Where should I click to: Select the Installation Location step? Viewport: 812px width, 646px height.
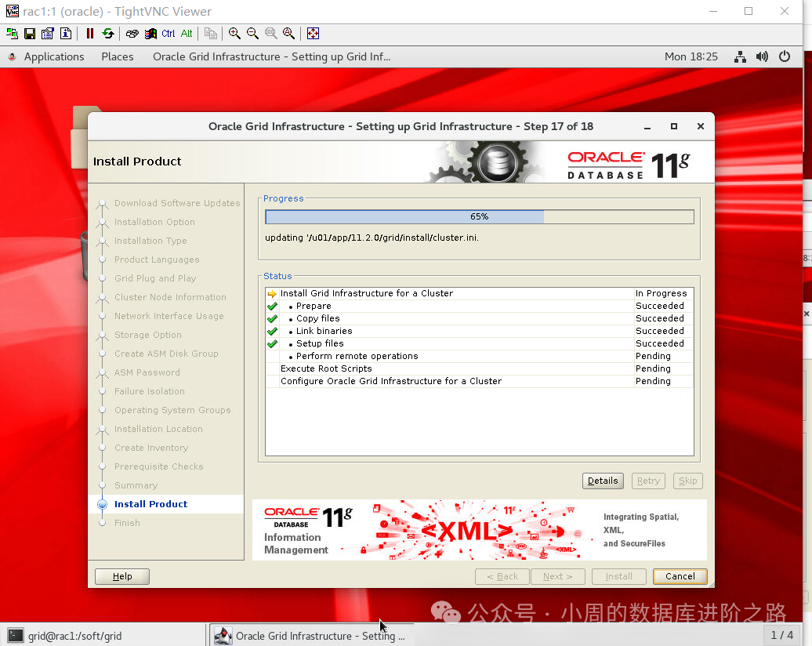pos(158,429)
